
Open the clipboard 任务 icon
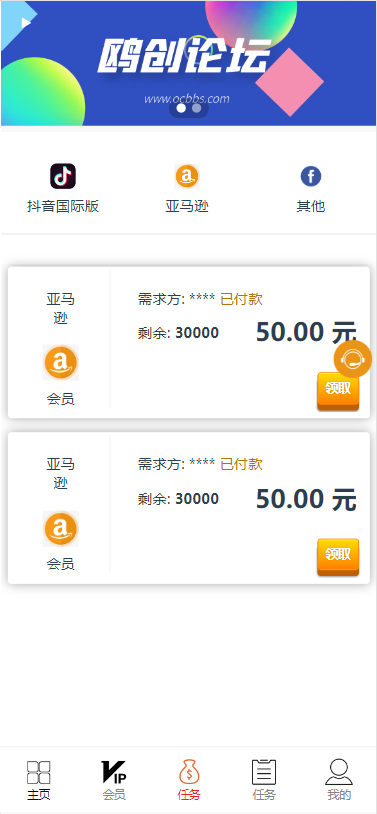(x=264, y=772)
